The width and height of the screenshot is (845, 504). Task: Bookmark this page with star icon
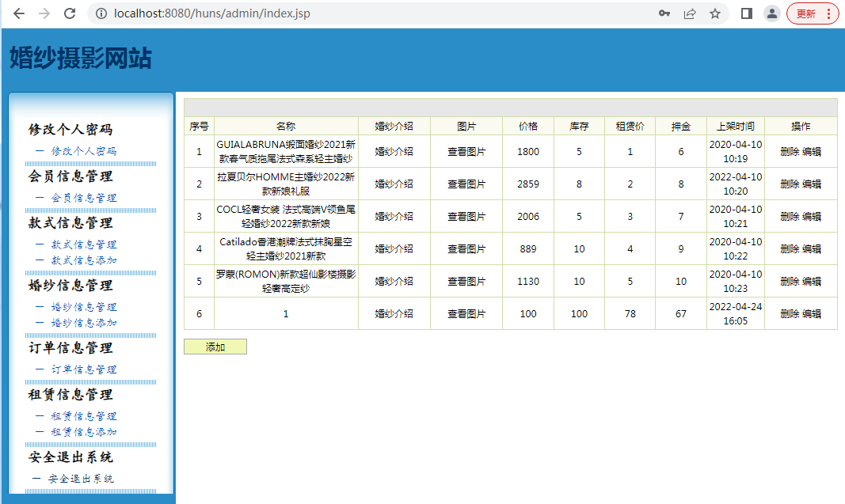(715, 13)
